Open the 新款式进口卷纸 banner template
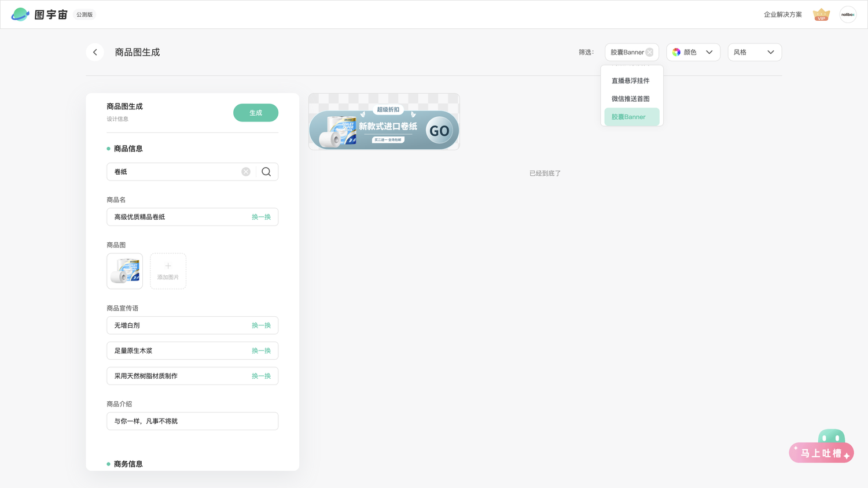The width and height of the screenshot is (868, 488). (384, 122)
